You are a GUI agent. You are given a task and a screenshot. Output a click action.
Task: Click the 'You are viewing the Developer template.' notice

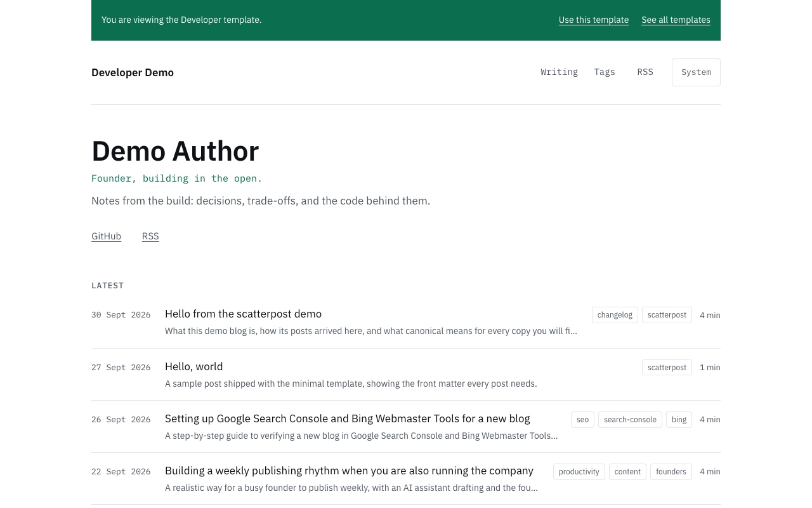(x=181, y=20)
